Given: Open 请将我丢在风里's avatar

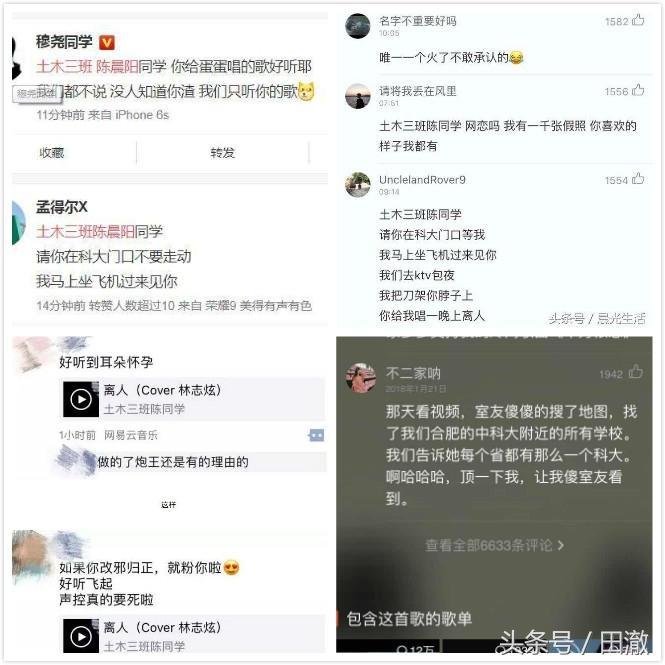Looking at the screenshot, I should pos(358,96).
